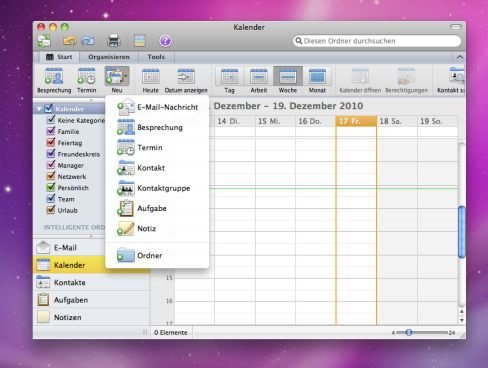Select Kalender in navigation pane
Viewport: 488px width, 368px height.
coord(91,265)
